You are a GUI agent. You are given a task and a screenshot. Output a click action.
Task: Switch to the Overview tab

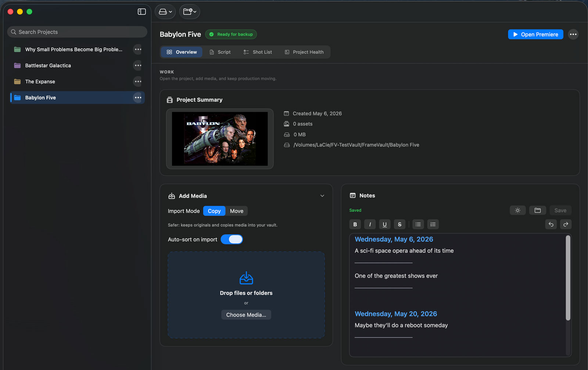pyautogui.click(x=182, y=52)
